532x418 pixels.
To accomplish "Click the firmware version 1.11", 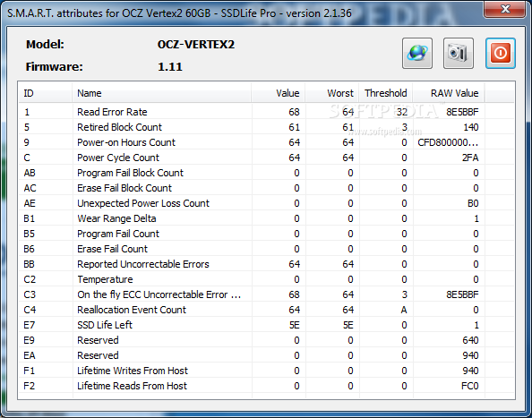I will [x=170, y=67].
